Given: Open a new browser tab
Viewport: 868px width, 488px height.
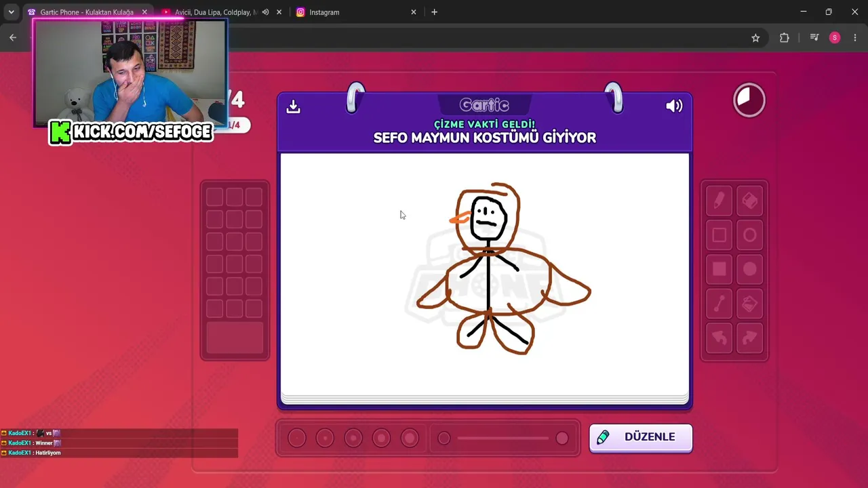Looking at the screenshot, I should tap(434, 12).
